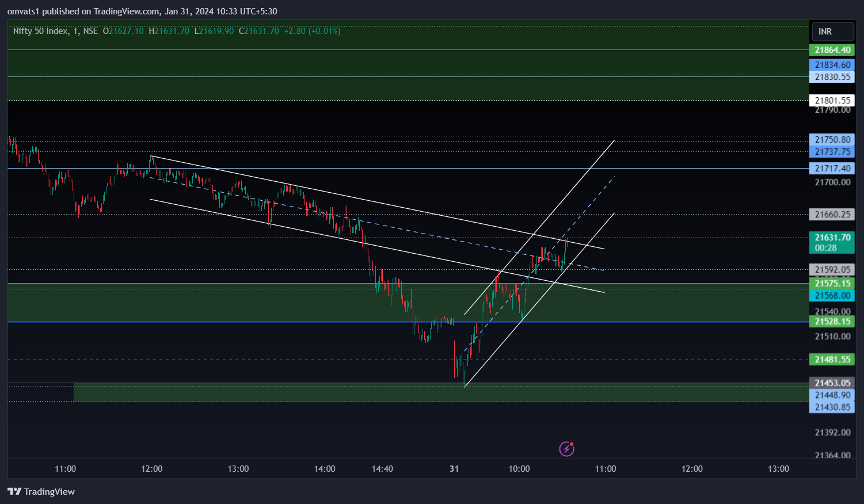Click the TradingView logo at bottom left
Viewport: 864px width, 504px height.
pyautogui.click(x=41, y=491)
